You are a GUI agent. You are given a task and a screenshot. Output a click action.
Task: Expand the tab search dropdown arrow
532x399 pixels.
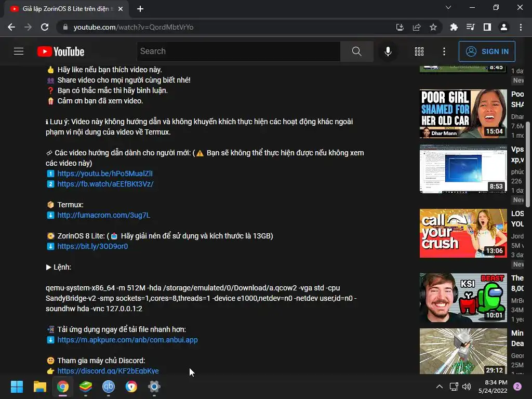pyautogui.click(x=448, y=7)
